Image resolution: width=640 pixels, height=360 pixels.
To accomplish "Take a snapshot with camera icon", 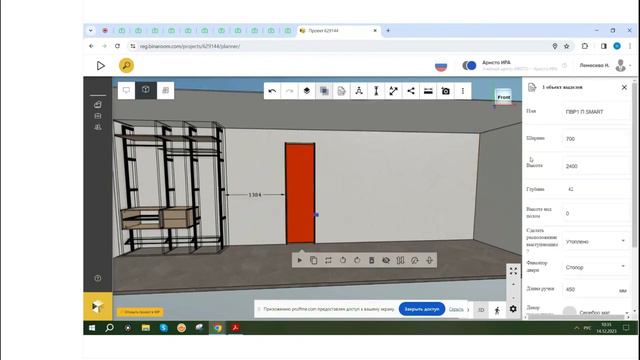I will (445, 91).
